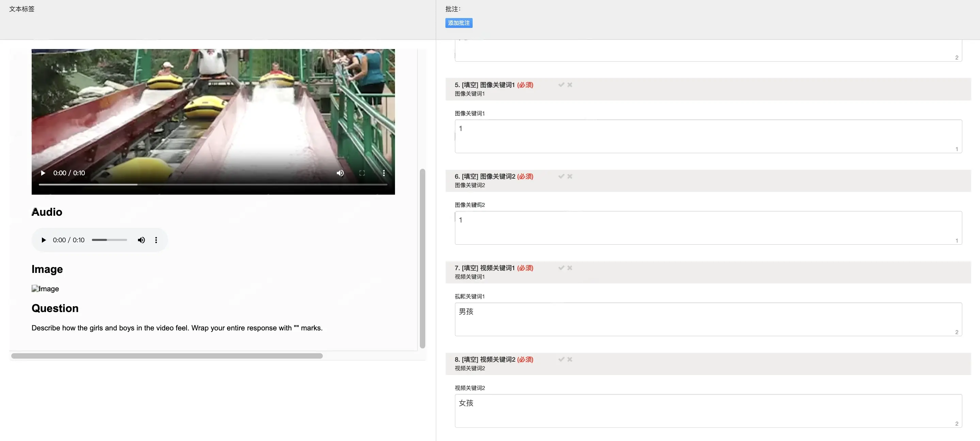
Task: Click the broken Image placeholder
Action: click(45, 289)
